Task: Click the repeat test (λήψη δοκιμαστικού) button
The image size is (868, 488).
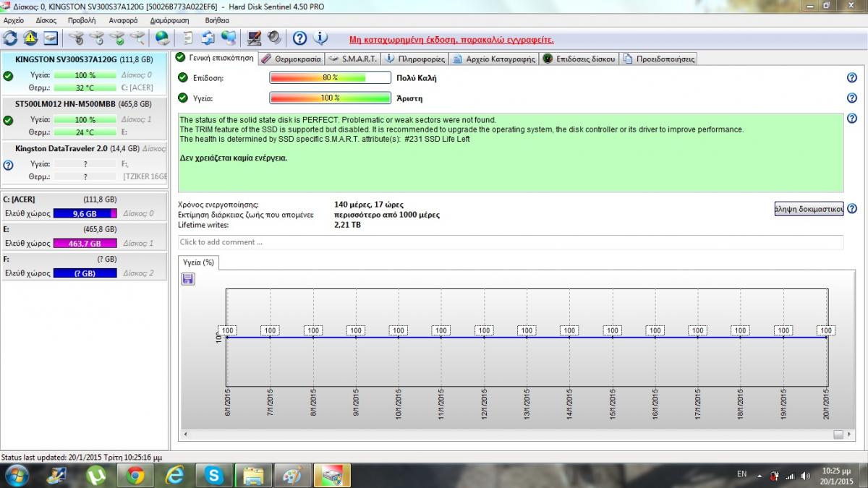Action: [809, 209]
